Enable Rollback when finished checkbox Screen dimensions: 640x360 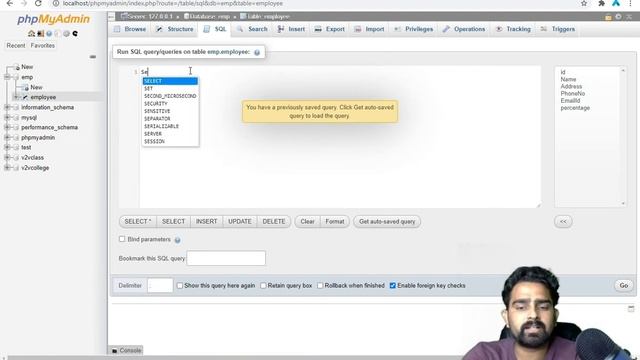tap(320, 286)
